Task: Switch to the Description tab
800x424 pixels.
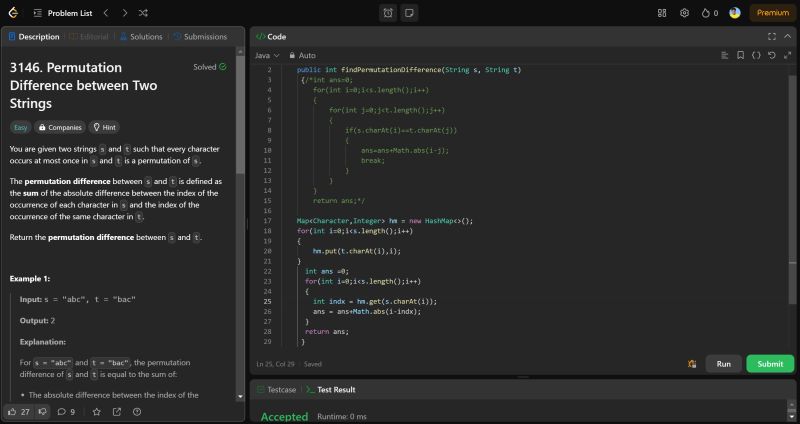Action: (x=34, y=37)
